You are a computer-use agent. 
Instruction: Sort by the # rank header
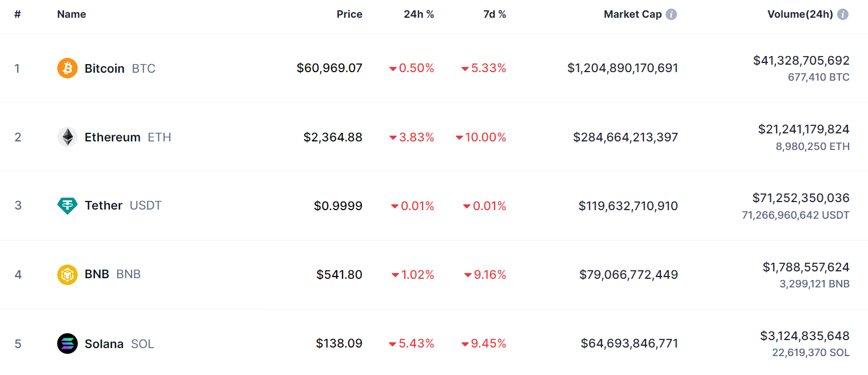point(18,14)
